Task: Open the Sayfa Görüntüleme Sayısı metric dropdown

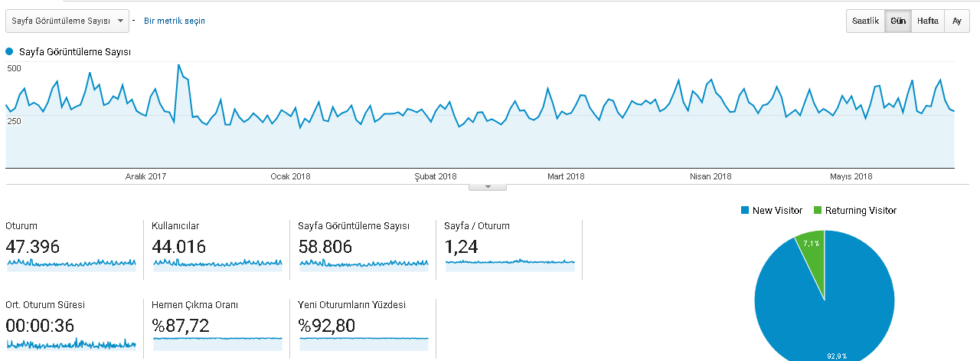Action: coord(67,21)
